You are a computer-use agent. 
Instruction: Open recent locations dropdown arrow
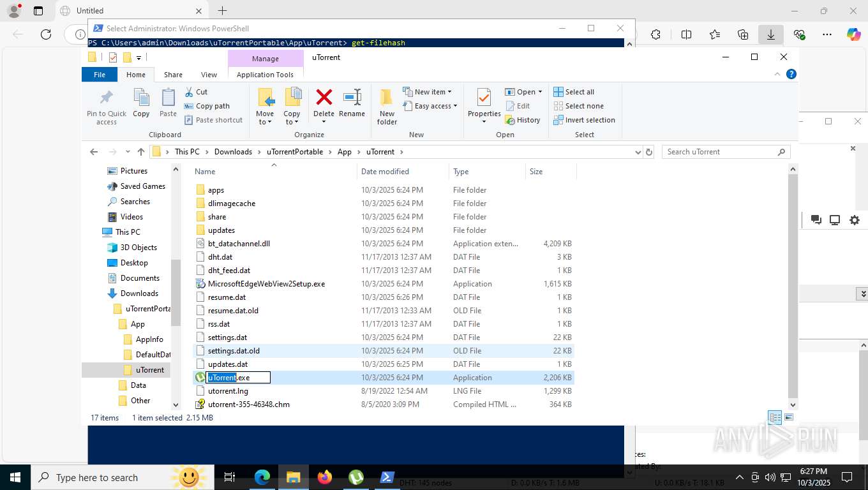pos(128,152)
